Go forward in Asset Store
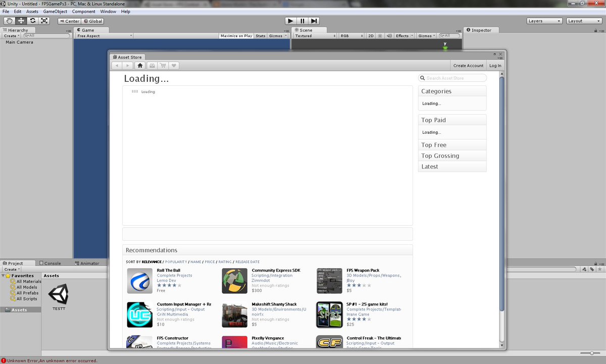 (128, 66)
